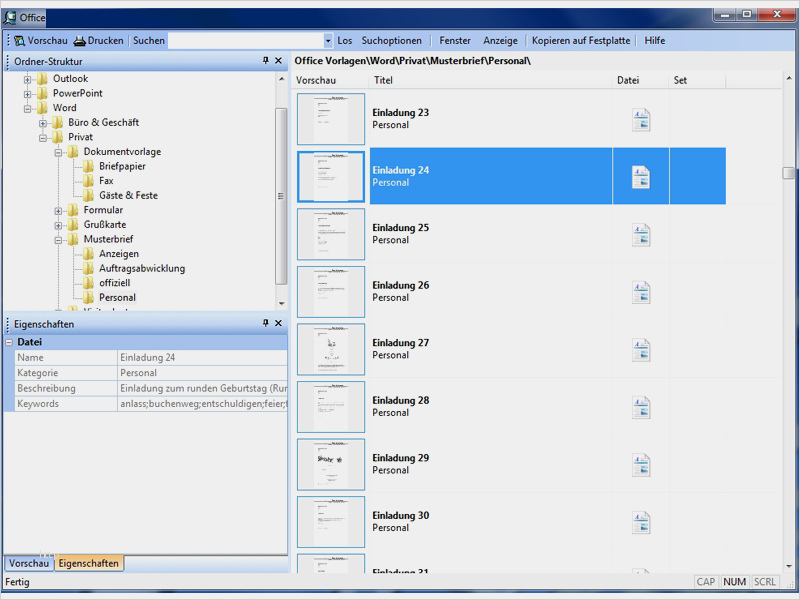The image size is (800, 600).
Task: Open the Fenster menu
Action: coord(455,41)
